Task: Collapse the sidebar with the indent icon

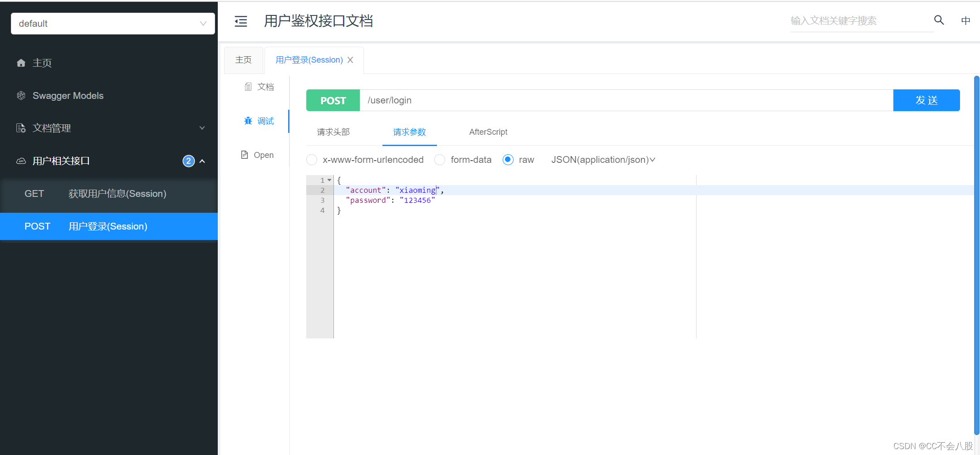Action: tap(240, 21)
